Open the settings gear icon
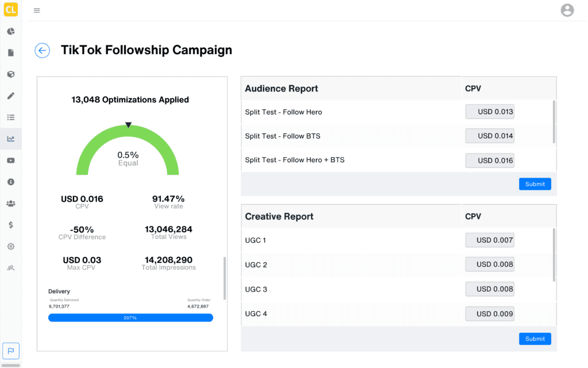This screenshot has height=368, width=588. [x=11, y=247]
